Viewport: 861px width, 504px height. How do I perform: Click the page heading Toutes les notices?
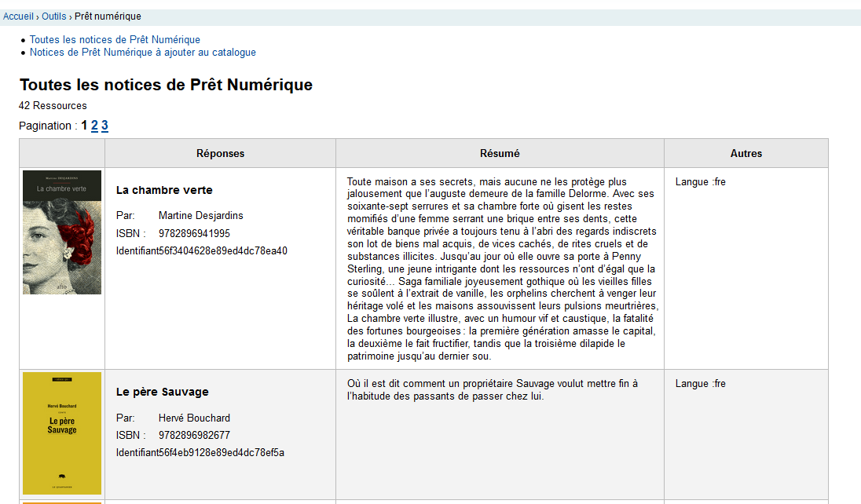(x=166, y=85)
